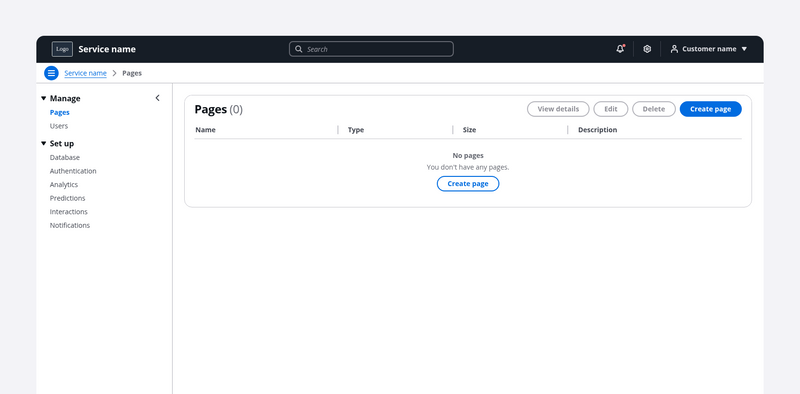Click the blue hamburger menu icon

pos(51,73)
